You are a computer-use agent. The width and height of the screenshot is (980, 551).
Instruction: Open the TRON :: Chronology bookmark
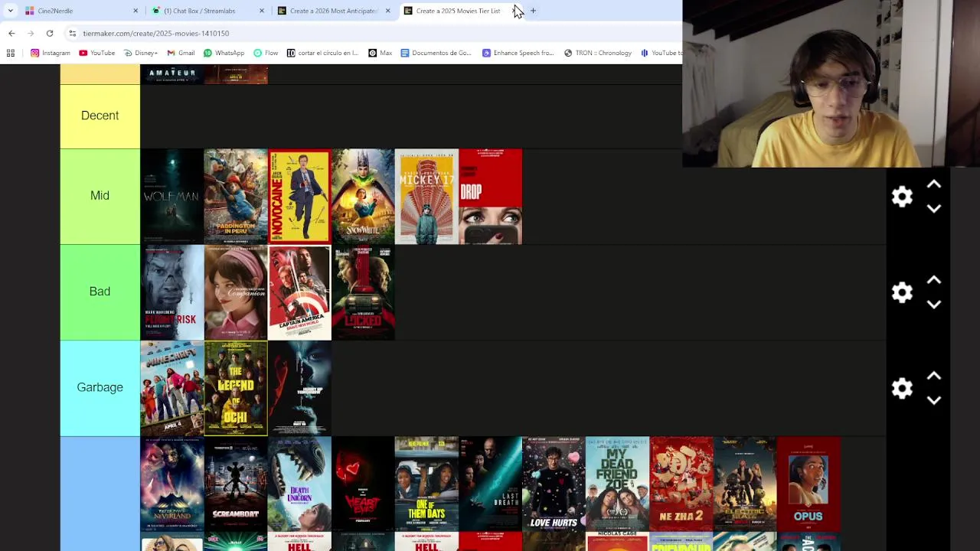598,53
